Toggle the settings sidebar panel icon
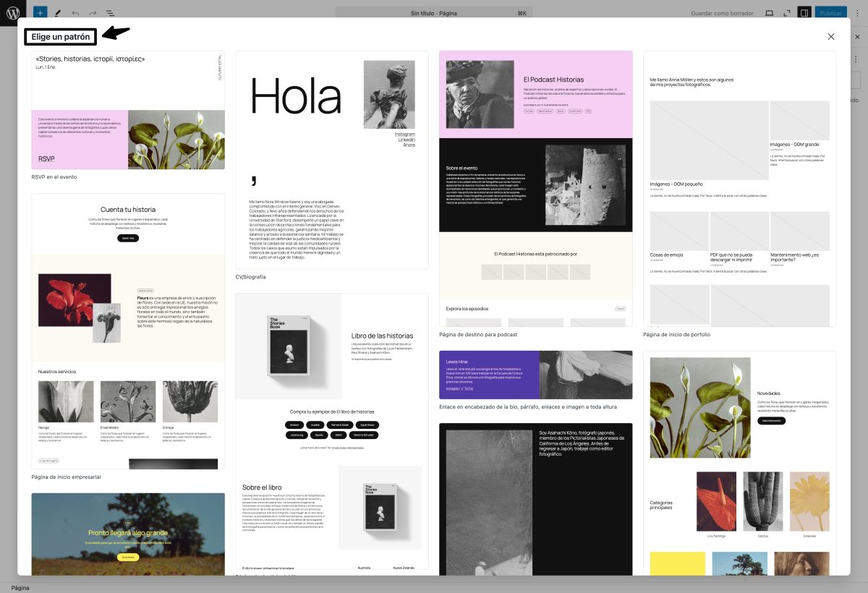 point(804,13)
